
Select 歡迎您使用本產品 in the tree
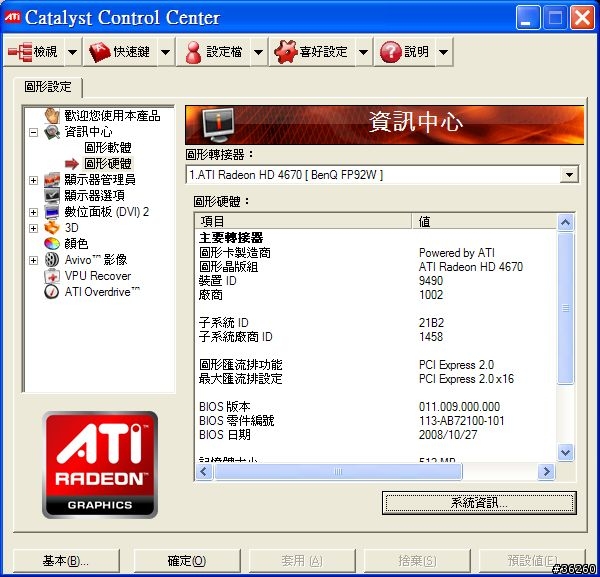112,115
